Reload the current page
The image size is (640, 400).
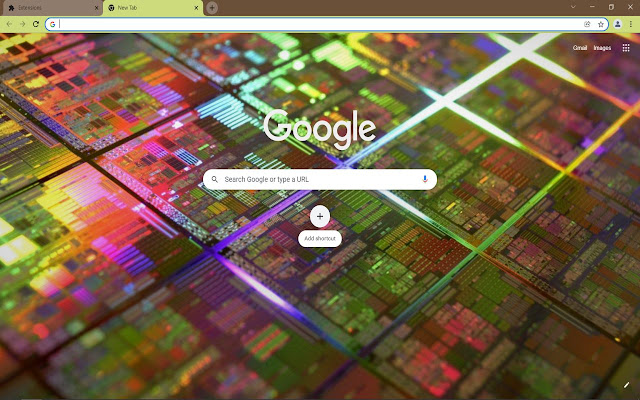coord(36,24)
